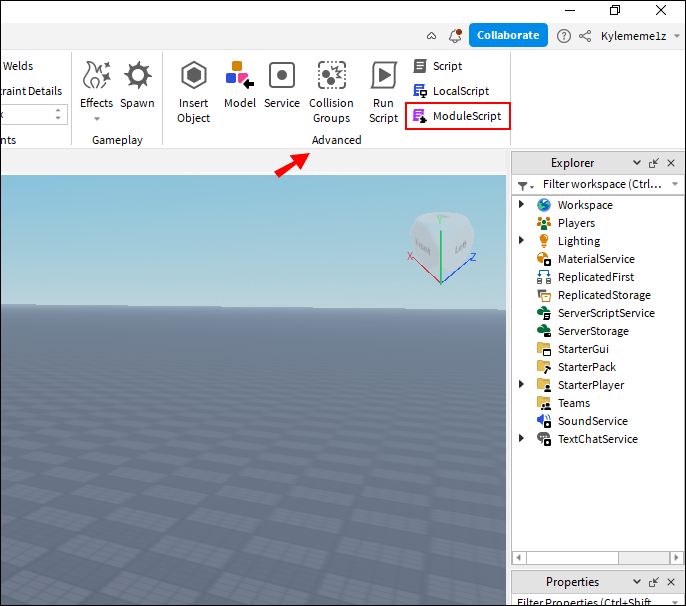Select Players in Explorer
This screenshot has width=686, height=606.
[576, 223]
